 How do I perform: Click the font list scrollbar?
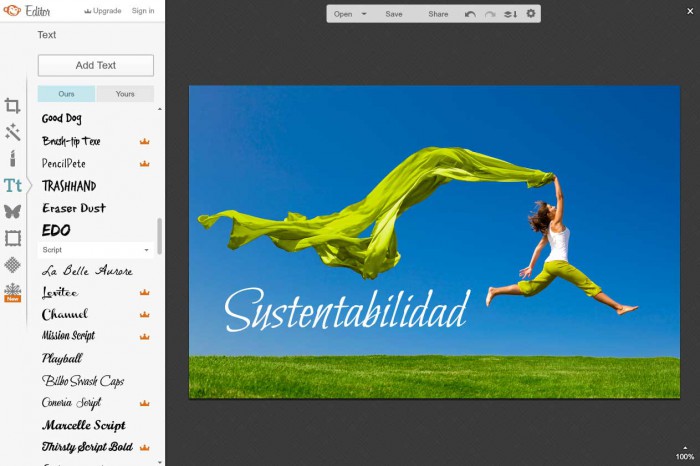160,237
